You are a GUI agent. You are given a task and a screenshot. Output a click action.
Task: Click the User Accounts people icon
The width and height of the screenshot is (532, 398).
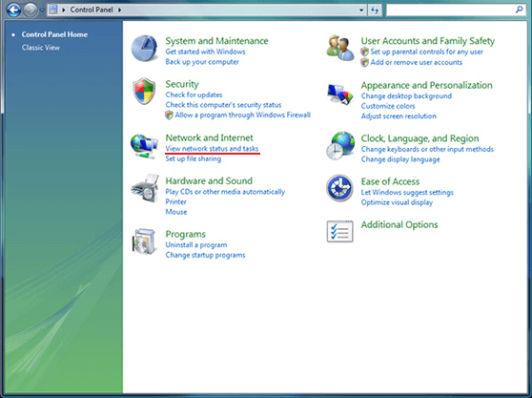click(340, 48)
